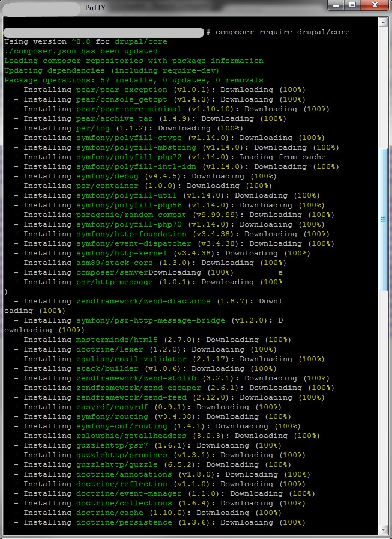Click the scrollbar down arrow

click(x=383, y=528)
